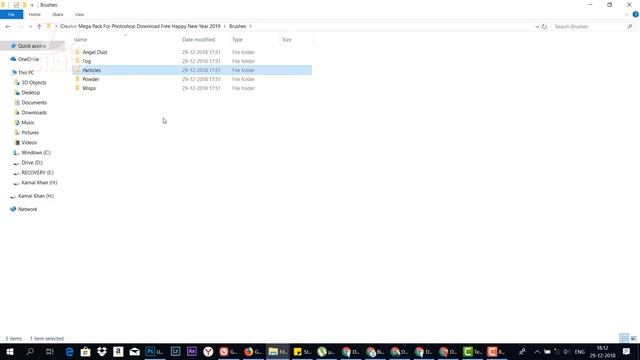Open the quick access toolbar customize dropdown
The image size is (640, 360).
click(x=32, y=5)
